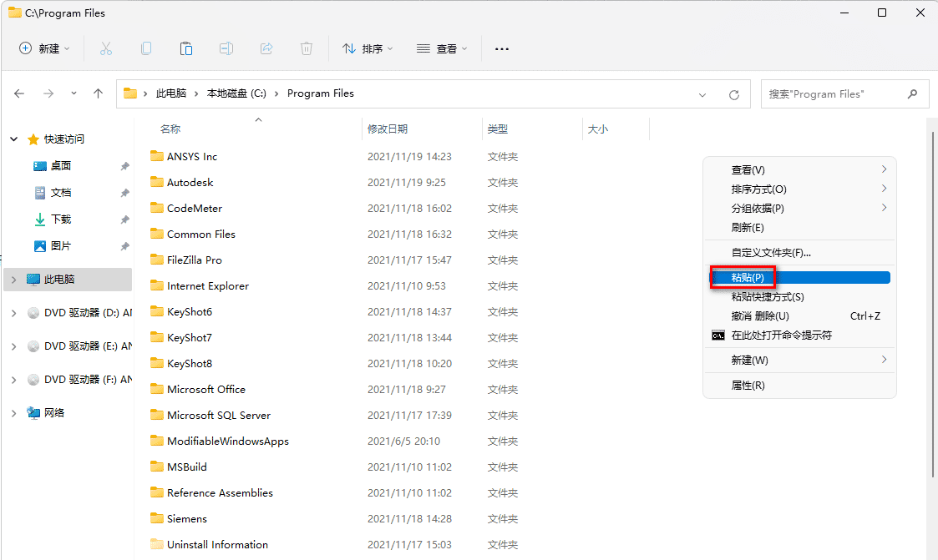Click the Paste clipboard icon in toolbar
938x560 pixels.
click(186, 48)
